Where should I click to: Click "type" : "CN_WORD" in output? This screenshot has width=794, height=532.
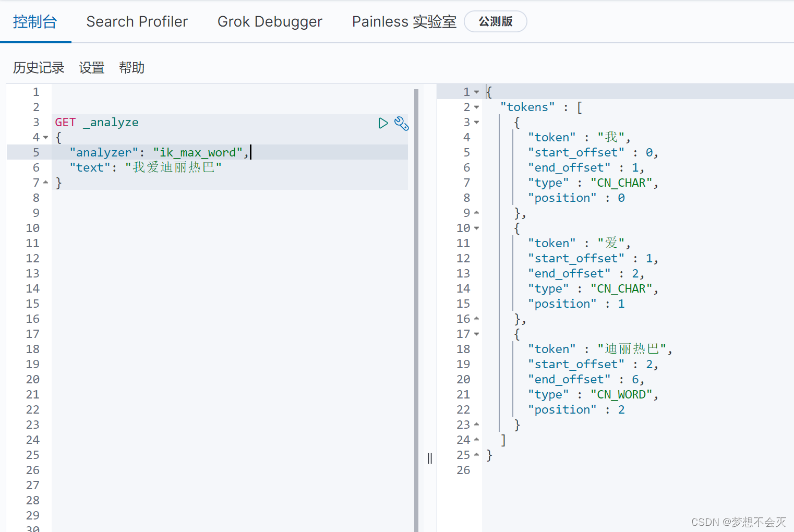(x=593, y=395)
